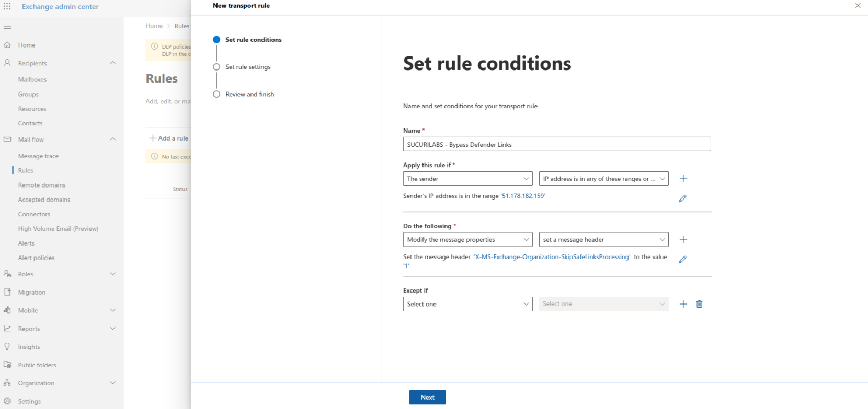Expand the Roles section chevron
Screen dimensions: 868x409
(x=113, y=274)
